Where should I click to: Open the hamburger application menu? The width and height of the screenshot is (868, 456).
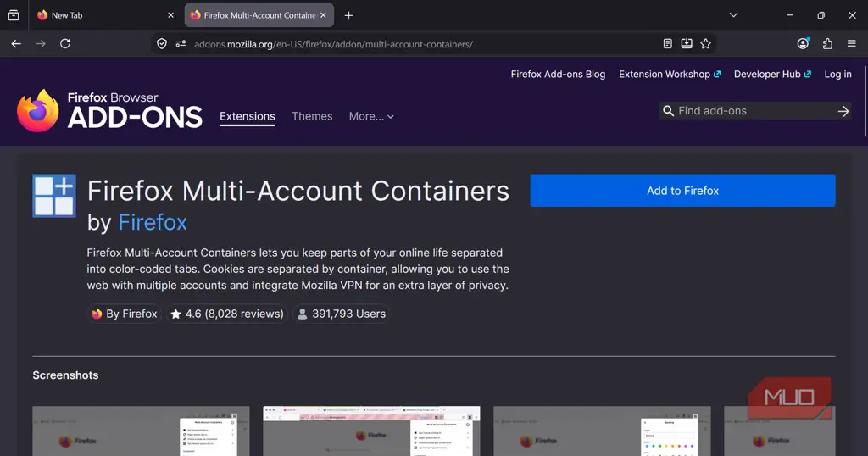(x=852, y=44)
